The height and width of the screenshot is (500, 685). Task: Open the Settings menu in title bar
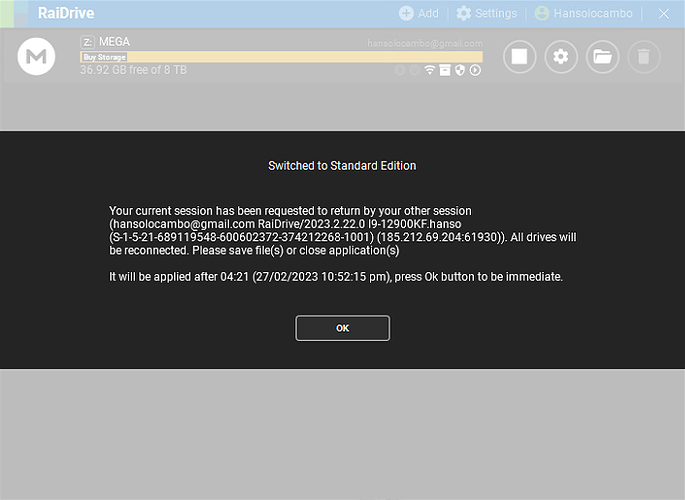(x=487, y=13)
